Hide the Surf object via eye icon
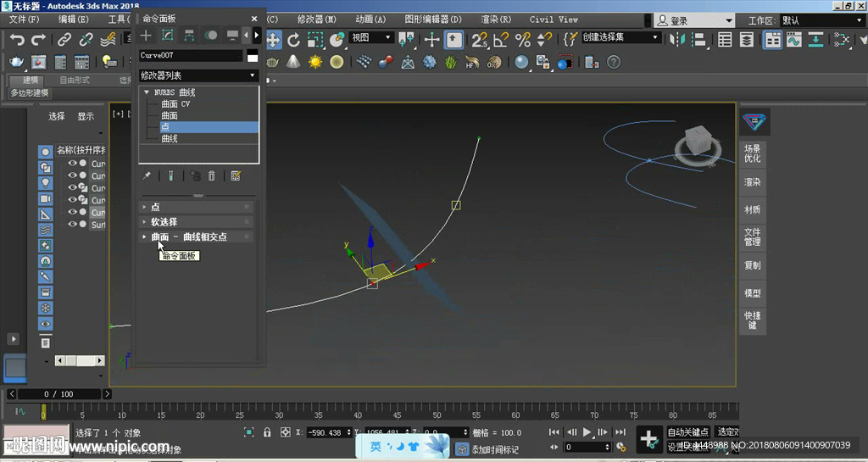The width and height of the screenshot is (868, 462). click(x=73, y=224)
